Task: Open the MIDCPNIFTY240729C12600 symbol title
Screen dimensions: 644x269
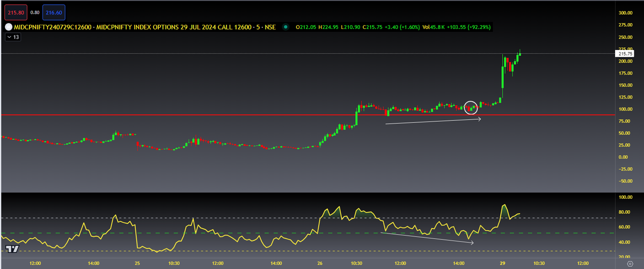Action: point(144,26)
